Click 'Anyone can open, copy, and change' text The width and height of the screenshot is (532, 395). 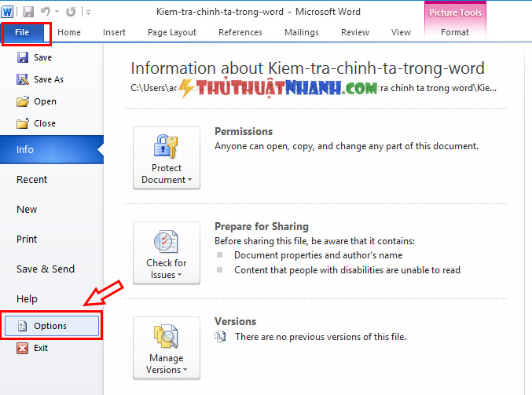347,146
